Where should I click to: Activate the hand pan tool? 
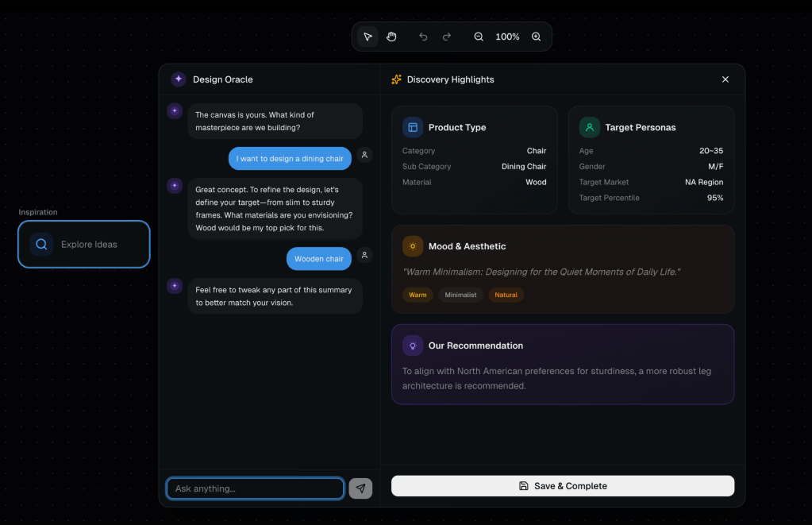[x=391, y=37]
